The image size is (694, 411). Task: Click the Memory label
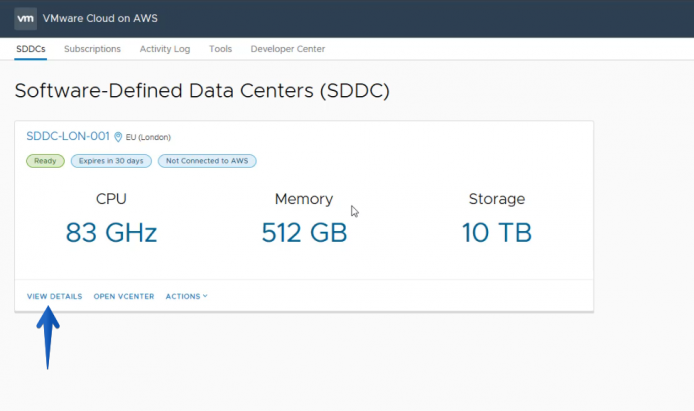coord(304,199)
